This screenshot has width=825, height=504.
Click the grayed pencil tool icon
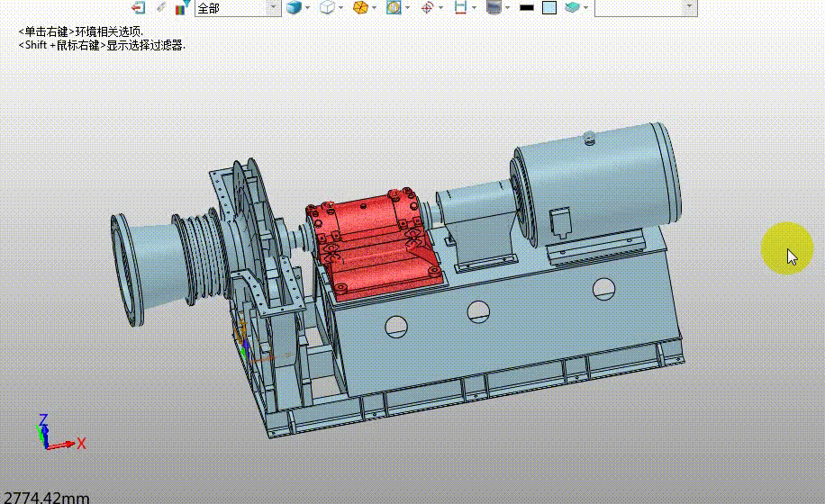(x=161, y=7)
